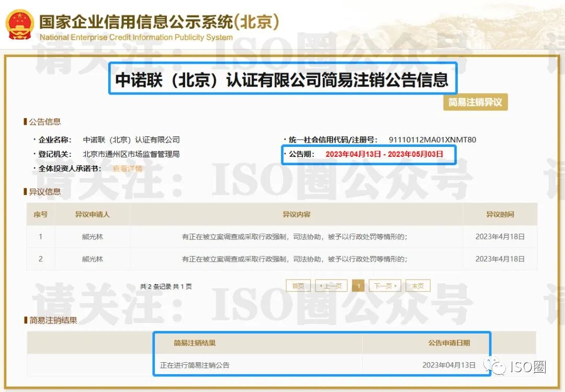Go to 末页 in the pagination bar
The width and height of the screenshot is (565, 392).
tap(417, 285)
